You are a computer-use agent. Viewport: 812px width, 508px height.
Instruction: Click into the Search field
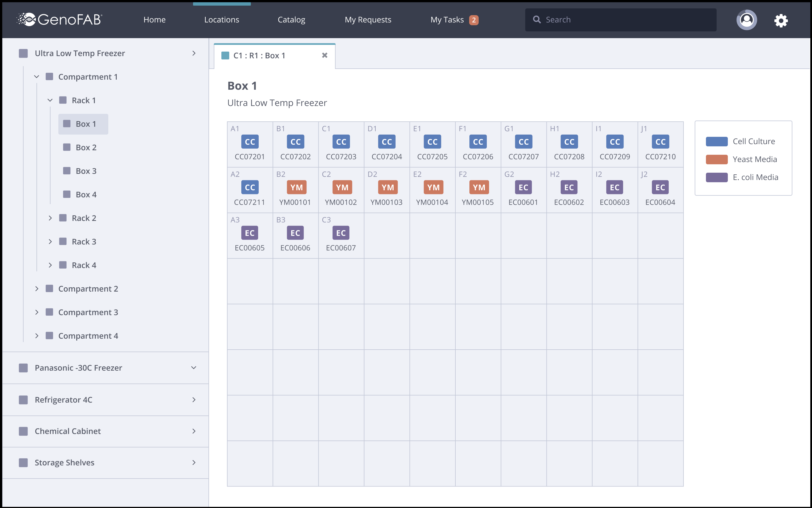point(621,20)
